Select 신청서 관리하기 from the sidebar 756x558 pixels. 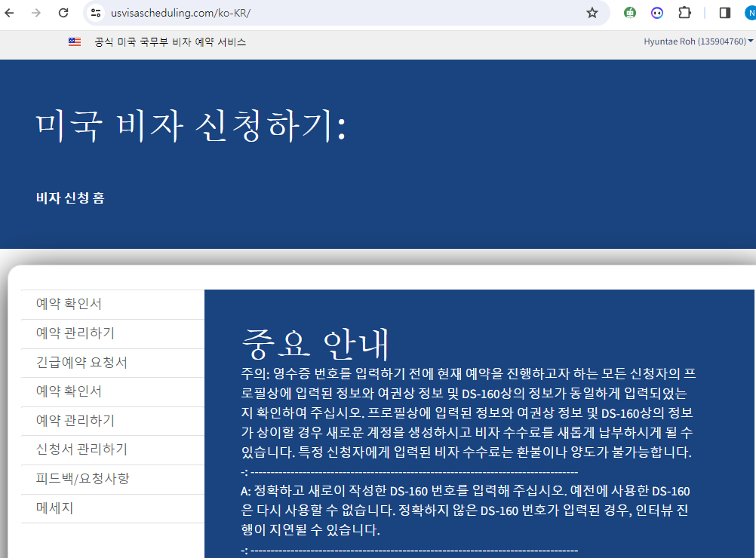[x=81, y=449]
